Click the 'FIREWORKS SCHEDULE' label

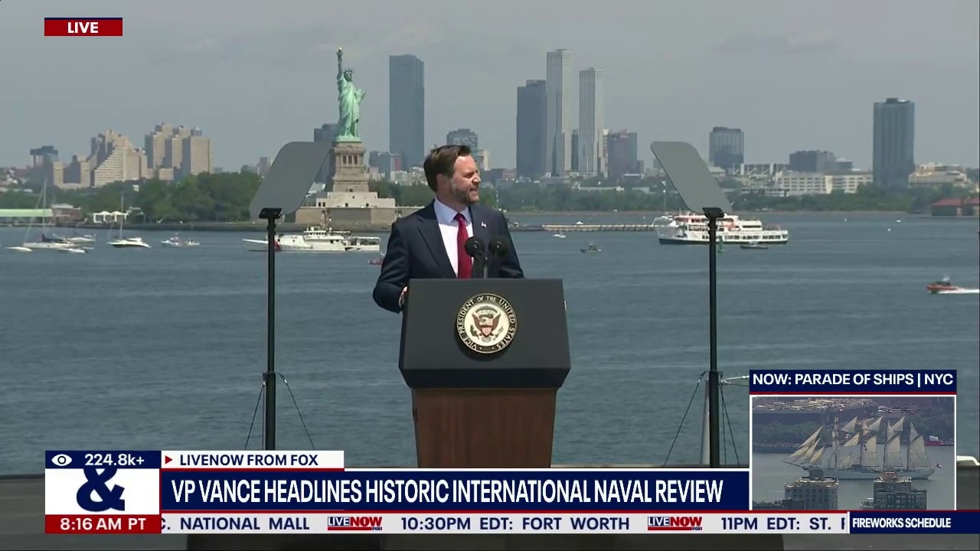(x=902, y=523)
